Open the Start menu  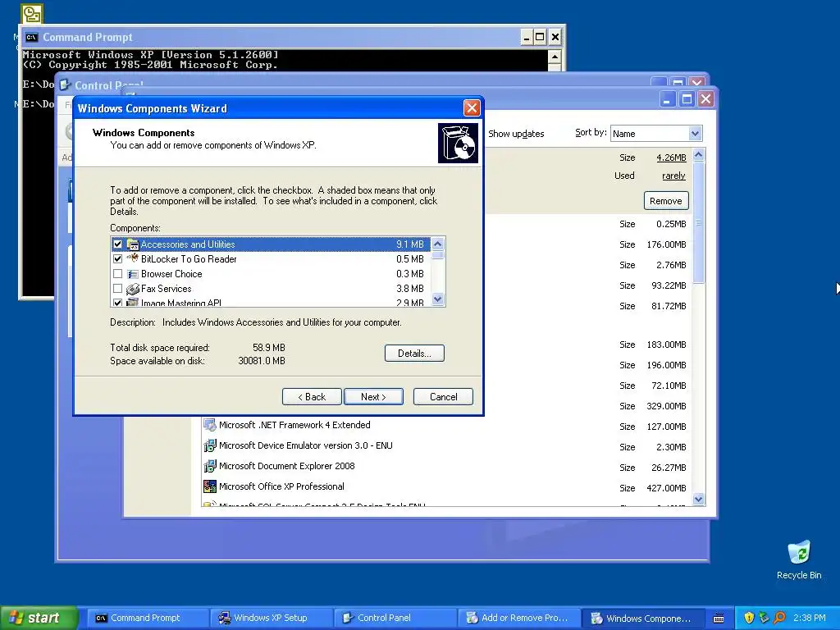coord(38,618)
